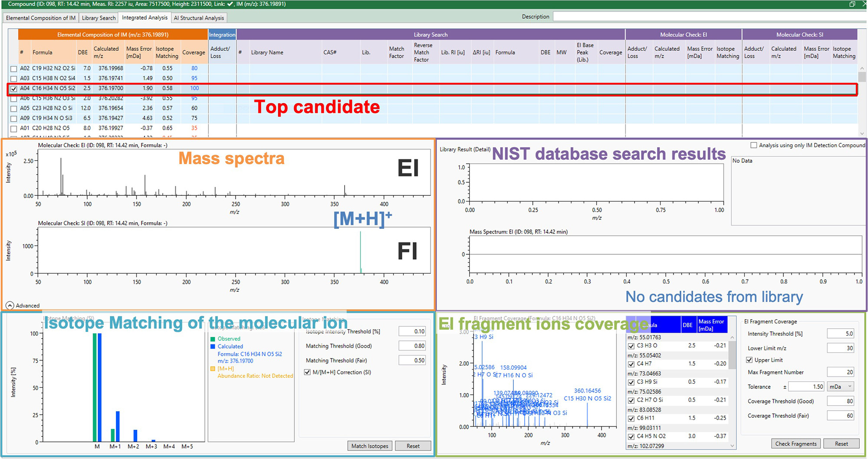Check the box for row A05 C23 H28 N2 O Si
The width and height of the screenshot is (868, 459).
[x=14, y=109]
